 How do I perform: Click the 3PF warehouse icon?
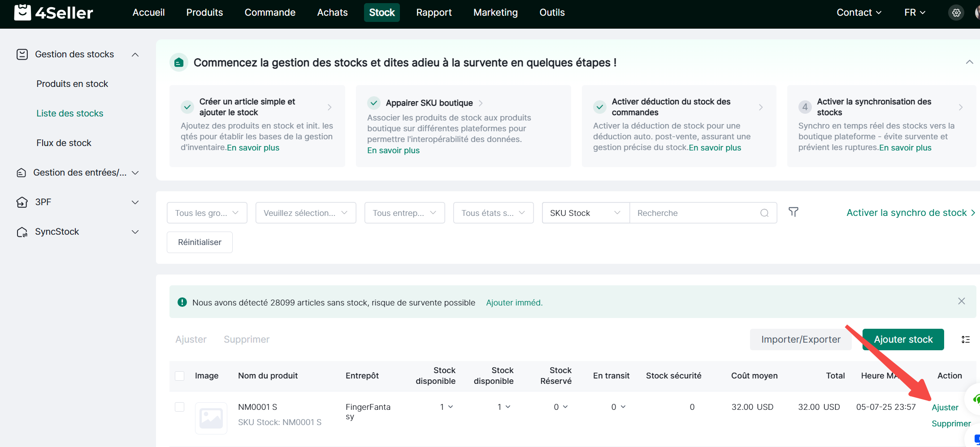22,202
